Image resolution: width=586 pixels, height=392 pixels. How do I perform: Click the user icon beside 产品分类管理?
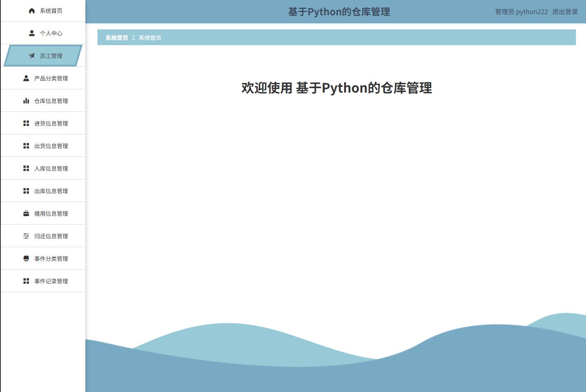pos(26,78)
